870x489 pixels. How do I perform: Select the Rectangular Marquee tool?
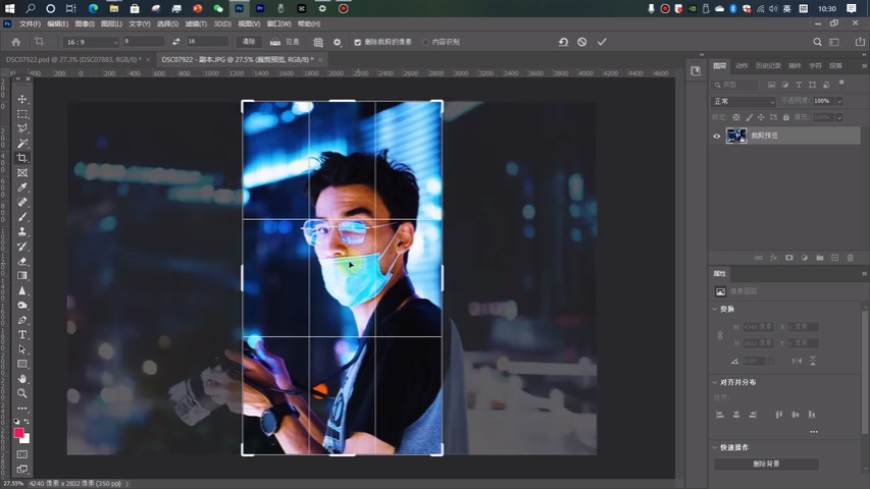click(x=22, y=114)
